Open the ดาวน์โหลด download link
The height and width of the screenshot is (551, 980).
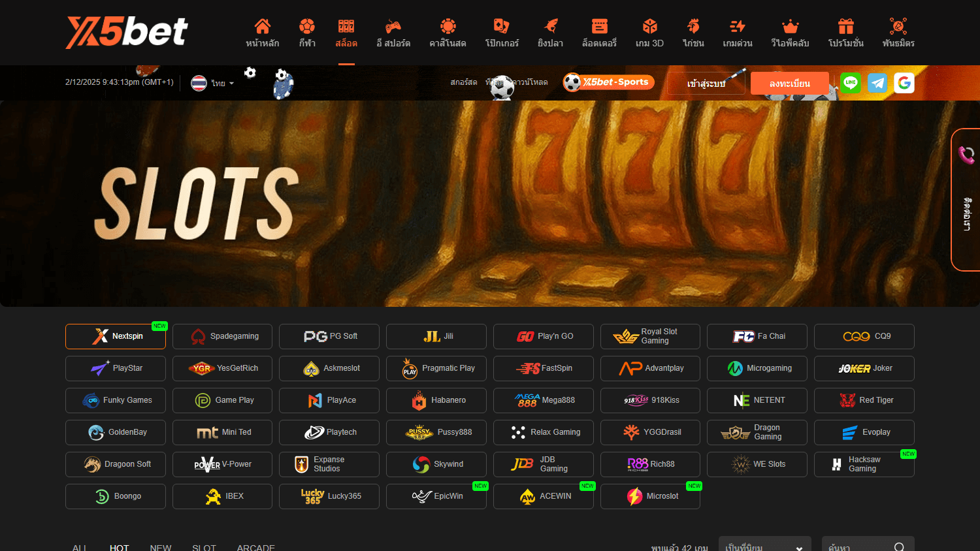point(529,83)
